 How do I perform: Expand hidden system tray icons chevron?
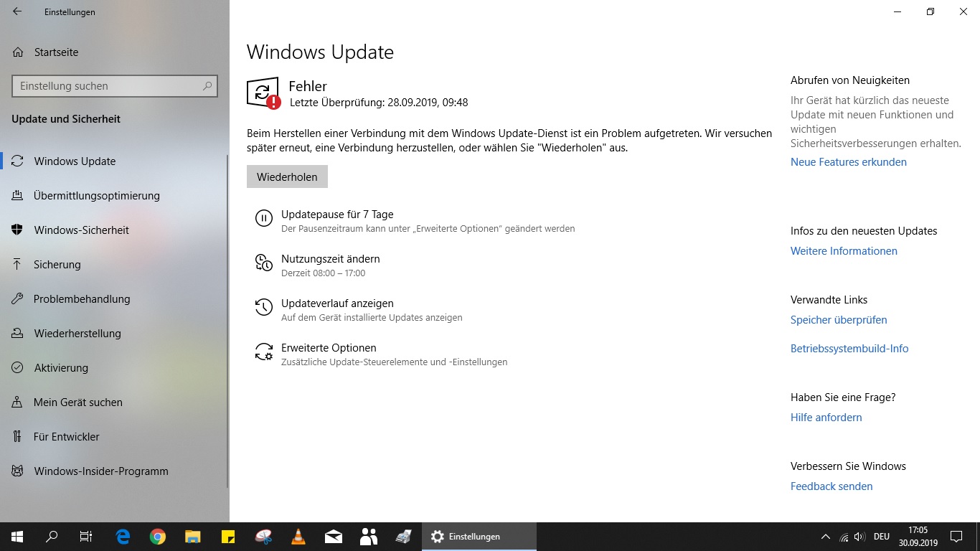pos(826,537)
